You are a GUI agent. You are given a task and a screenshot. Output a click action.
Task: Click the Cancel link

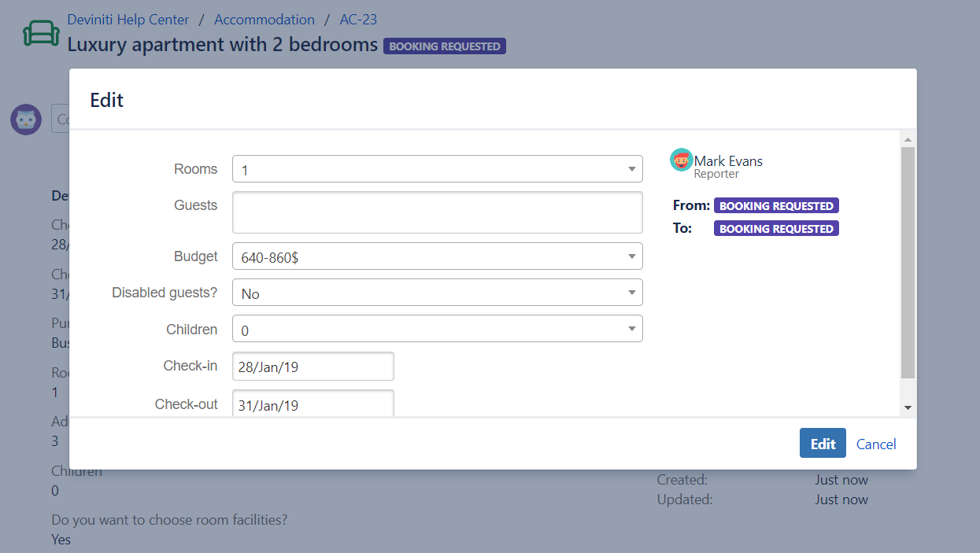pyautogui.click(x=876, y=444)
